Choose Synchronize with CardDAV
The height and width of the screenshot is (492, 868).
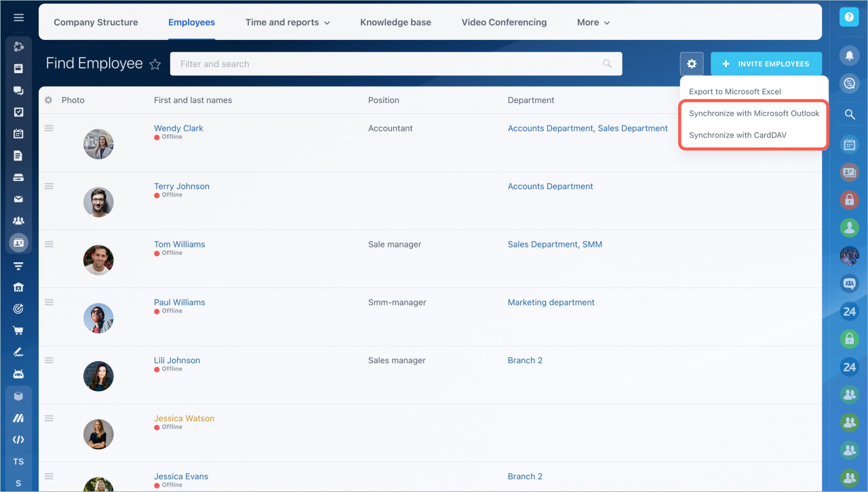738,135
